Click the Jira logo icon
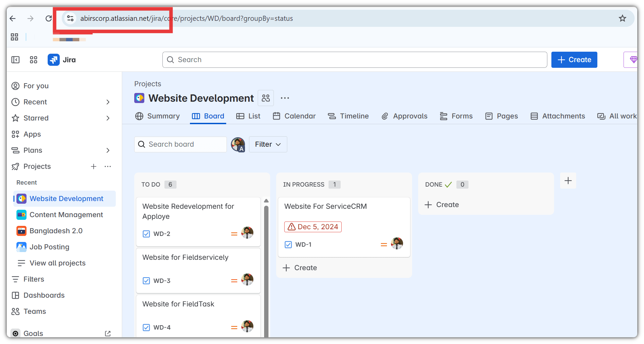Screen dimensions: 644x344 pos(54,60)
